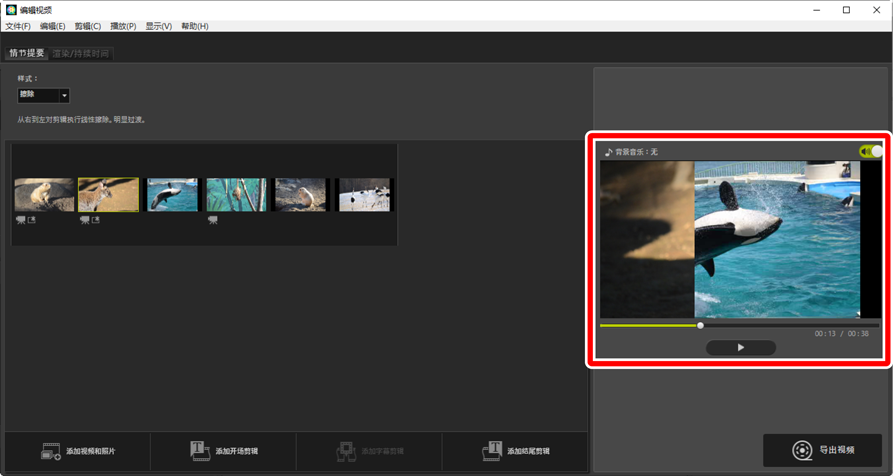Click the preview playback progress slider handle
The image size is (893, 476).
[x=700, y=325]
